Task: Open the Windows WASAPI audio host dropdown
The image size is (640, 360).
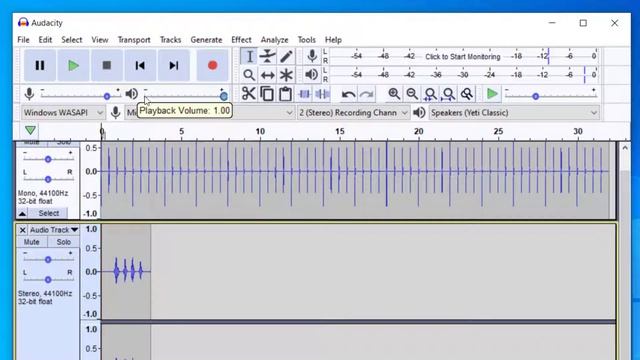Action: [x=63, y=112]
